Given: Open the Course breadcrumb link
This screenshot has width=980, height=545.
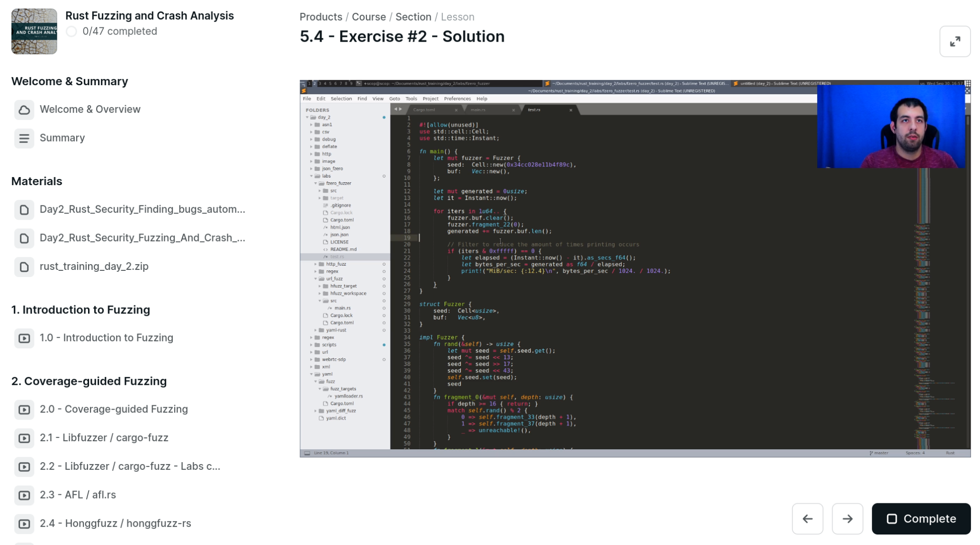Looking at the screenshot, I should pos(368,17).
